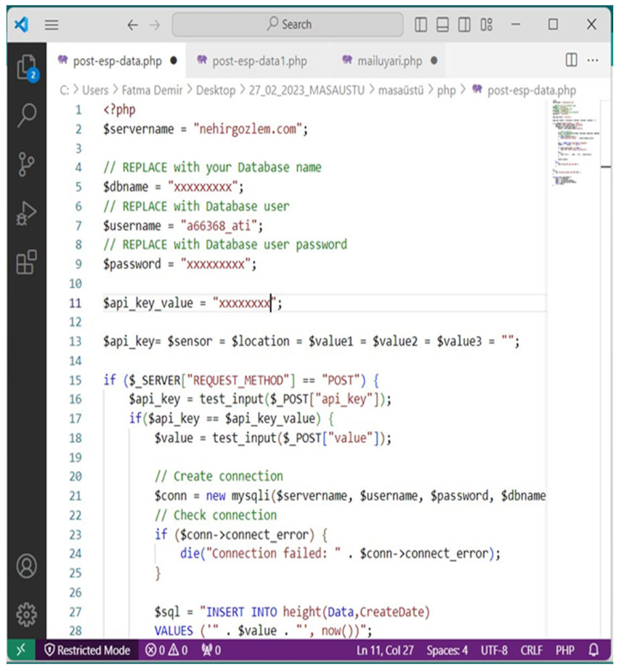The width and height of the screenshot is (619, 672).
Task: Toggle the bottom panel layout button
Action: click(x=442, y=25)
